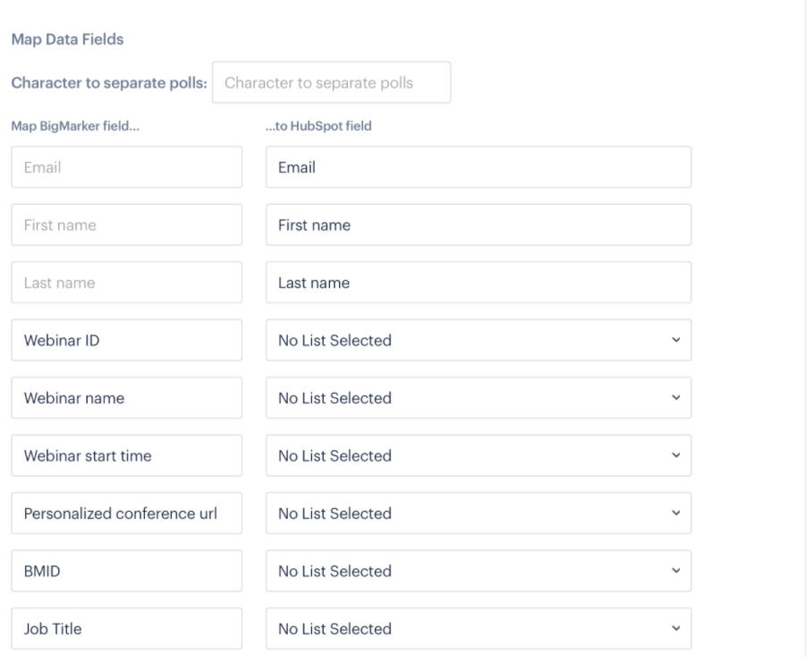Viewport: 812px width, 671px height.
Task: Click the Job Title field
Action: 126,629
